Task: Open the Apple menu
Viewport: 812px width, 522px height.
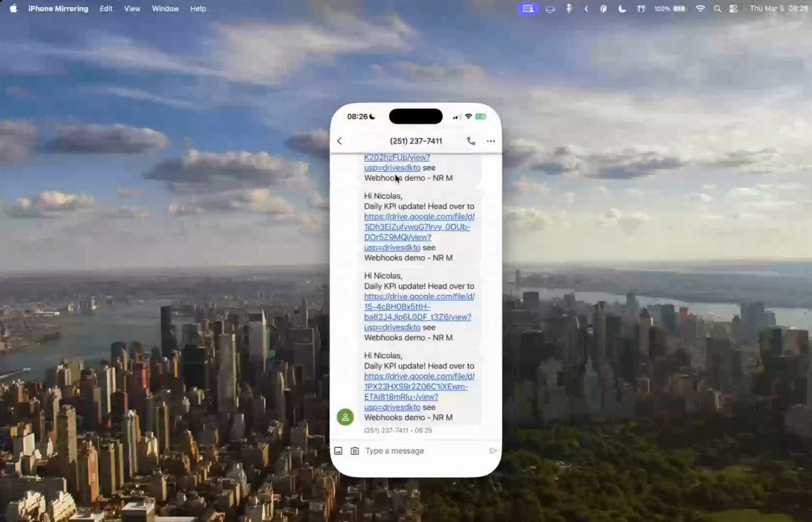Action: [x=13, y=9]
